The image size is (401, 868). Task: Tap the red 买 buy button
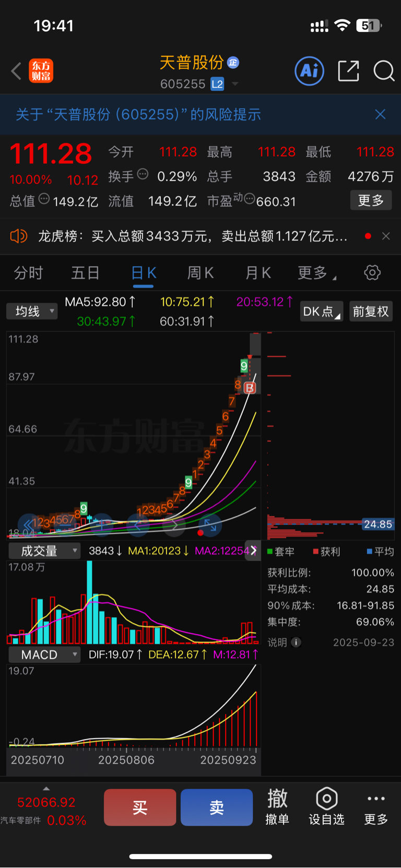pyautogui.click(x=140, y=807)
